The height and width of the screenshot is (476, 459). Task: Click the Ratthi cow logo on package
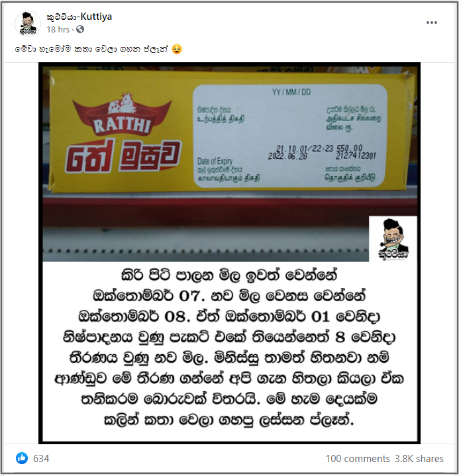(x=122, y=114)
